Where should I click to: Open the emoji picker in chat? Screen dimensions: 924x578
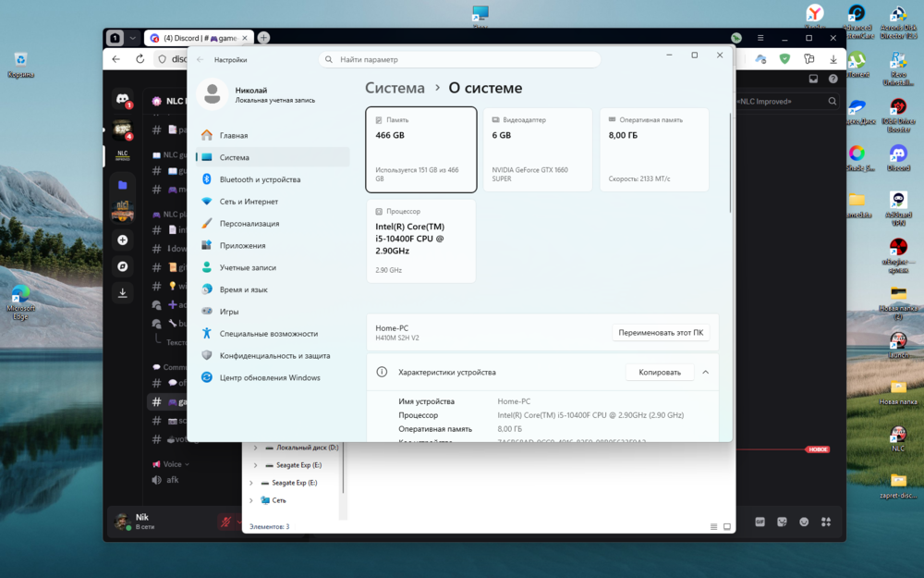click(x=804, y=522)
